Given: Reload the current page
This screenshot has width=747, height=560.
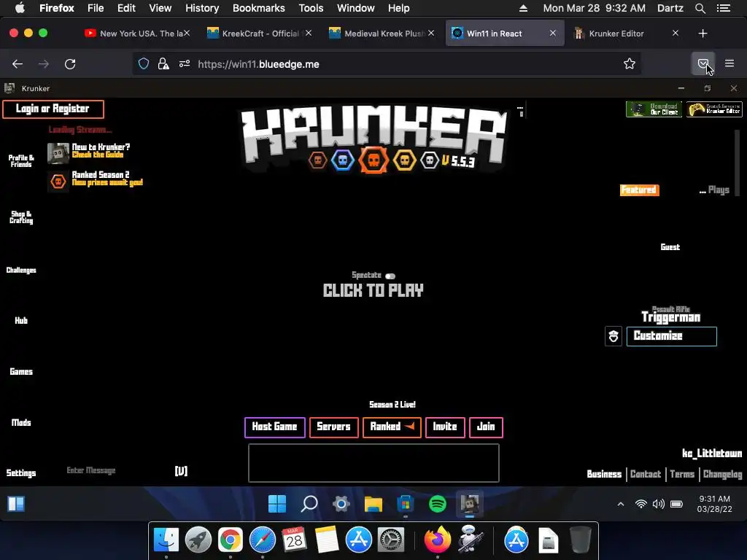Looking at the screenshot, I should click(70, 64).
